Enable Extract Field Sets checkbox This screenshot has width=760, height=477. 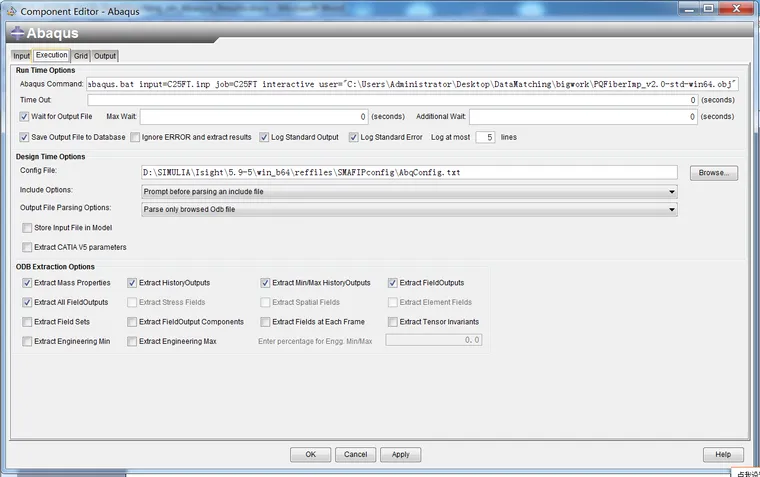27,322
